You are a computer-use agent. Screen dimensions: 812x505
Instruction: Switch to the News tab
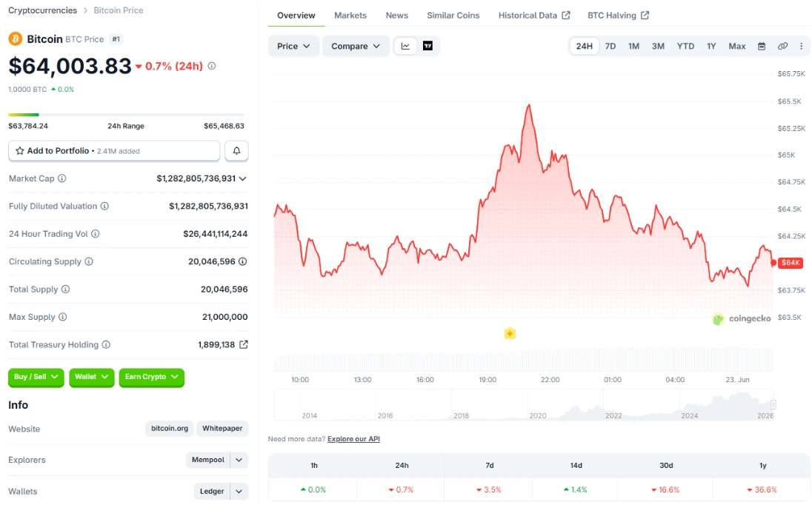coord(396,16)
